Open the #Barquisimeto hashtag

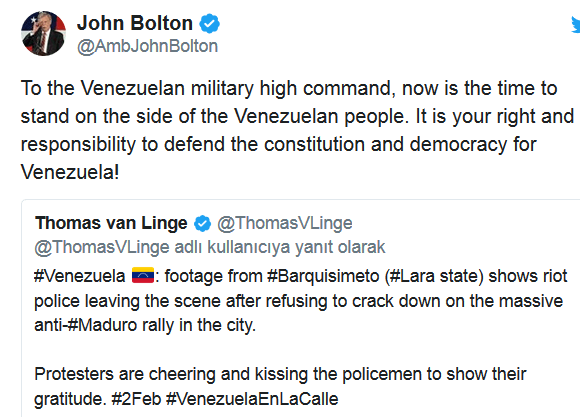pyautogui.click(x=323, y=276)
